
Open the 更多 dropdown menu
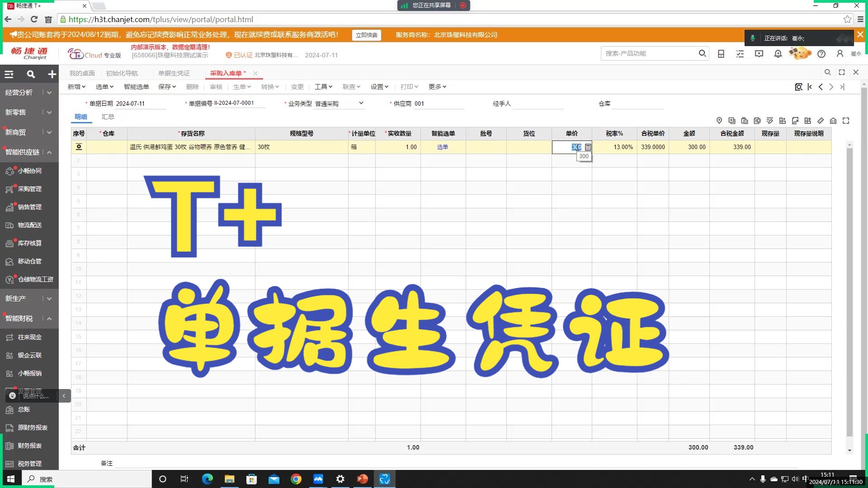click(437, 87)
